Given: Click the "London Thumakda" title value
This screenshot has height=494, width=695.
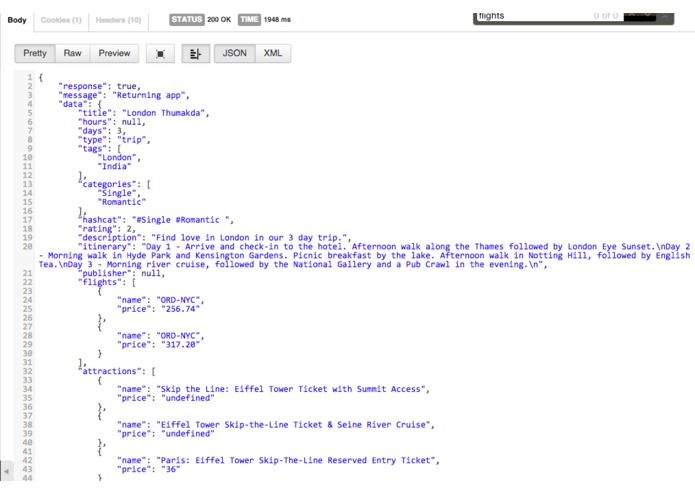Looking at the screenshot, I should point(163,113).
